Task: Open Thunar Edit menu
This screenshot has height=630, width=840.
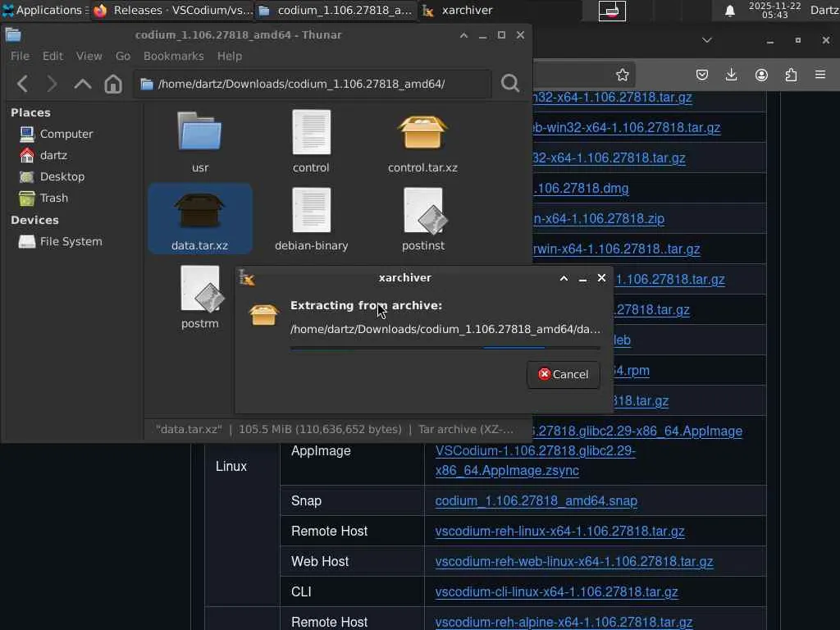Action: [x=52, y=57]
